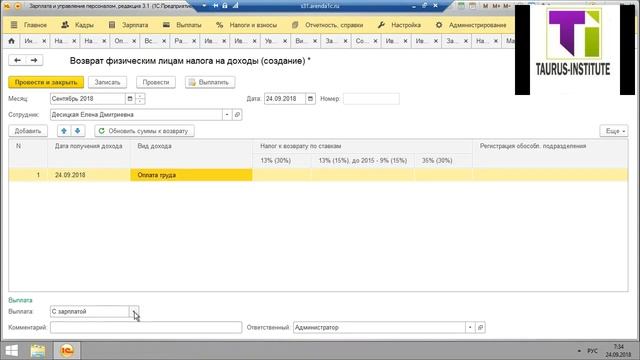Move row down with blue down arrow
This screenshot has height=360, width=640.
pyautogui.click(x=78, y=131)
